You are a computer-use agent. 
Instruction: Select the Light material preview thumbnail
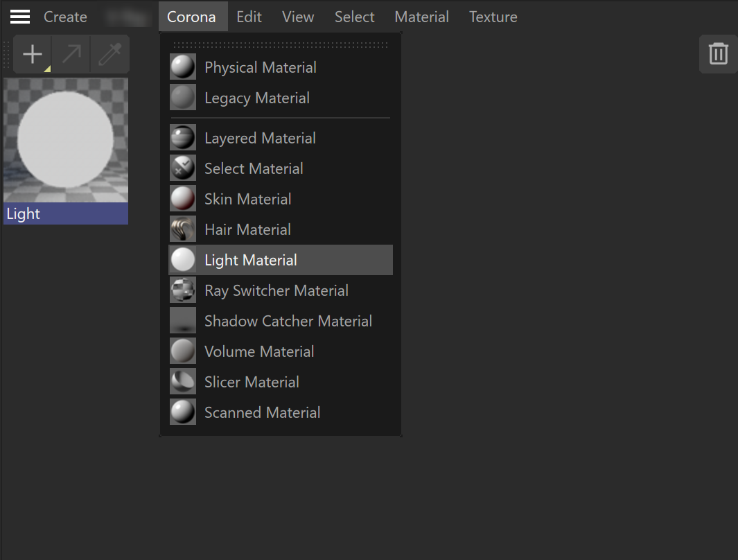(66, 140)
